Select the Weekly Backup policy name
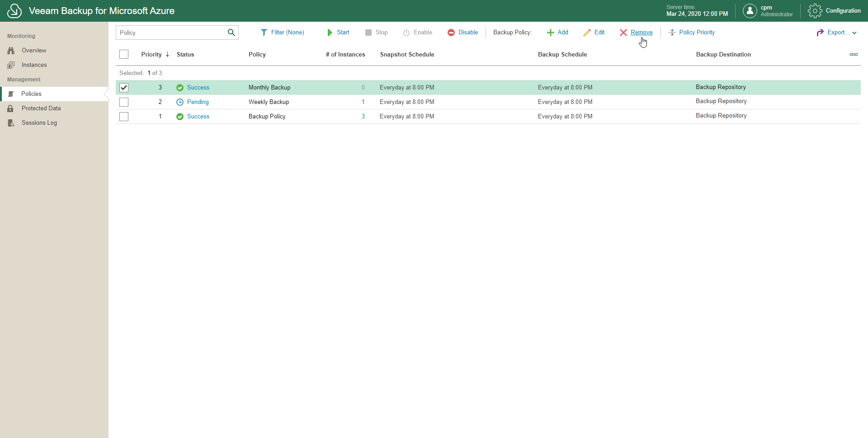868x438 pixels. [269, 102]
